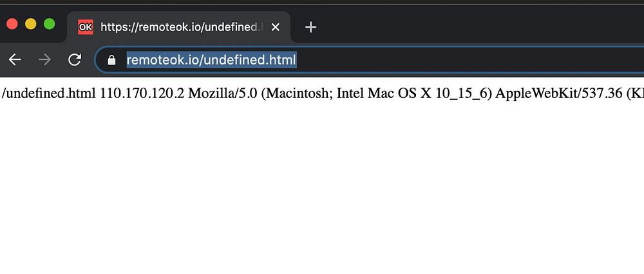This screenshot has height=274, width=644.
Task: Click the red close window button
Action: (x=12, y=24)
